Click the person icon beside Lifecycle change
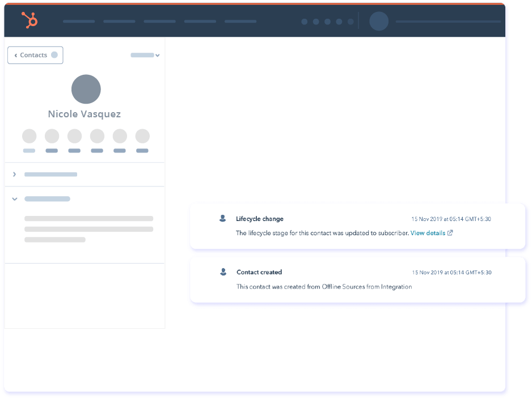The height and width of the screenshot is (399, 532). click(223, 218)
